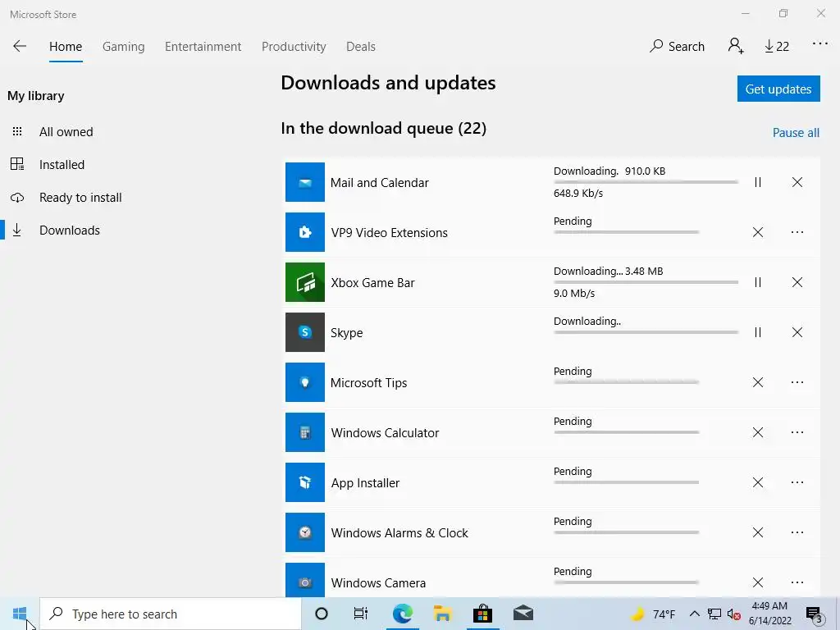Pause the Skype download
840x630 pixels.
click(757, 332)
